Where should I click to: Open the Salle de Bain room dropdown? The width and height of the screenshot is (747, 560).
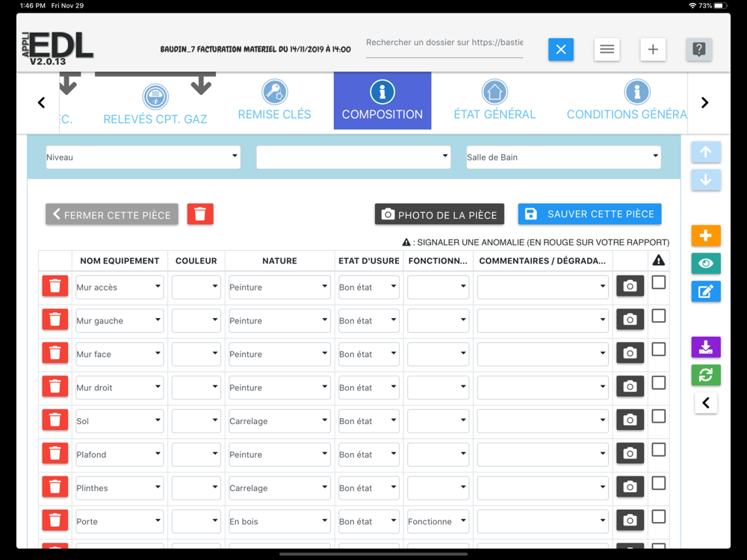(563, 157)
